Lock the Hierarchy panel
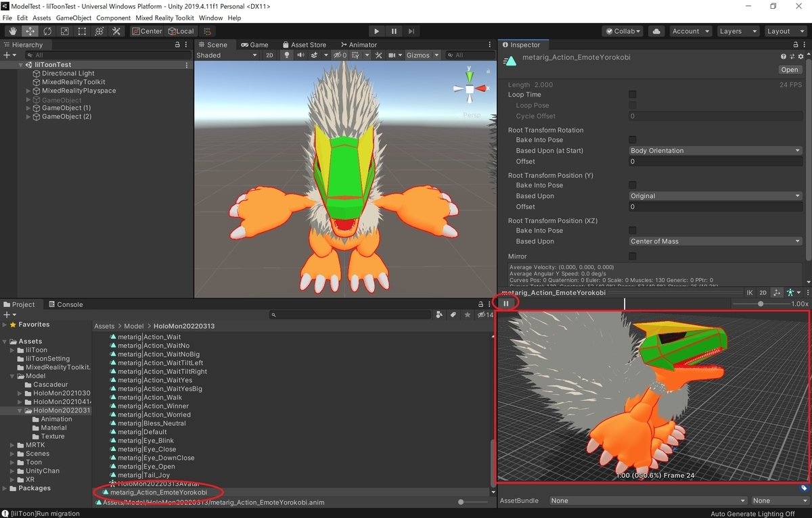The image size is (812, 518). (178, 45)
